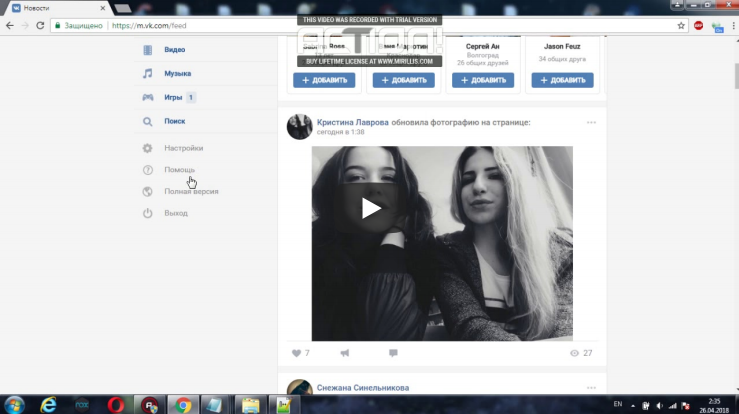
Task: Open Кристина Лаврова's profile link
Action: click(352, 122)
